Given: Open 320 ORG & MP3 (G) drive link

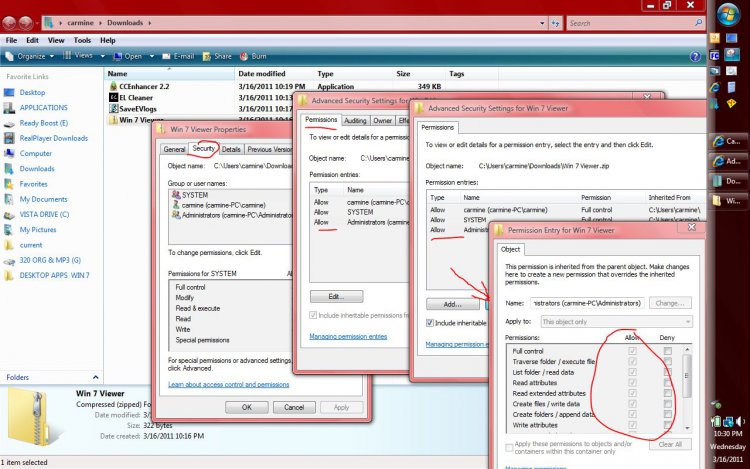Looking at the screenshot, I should (50, 261).
